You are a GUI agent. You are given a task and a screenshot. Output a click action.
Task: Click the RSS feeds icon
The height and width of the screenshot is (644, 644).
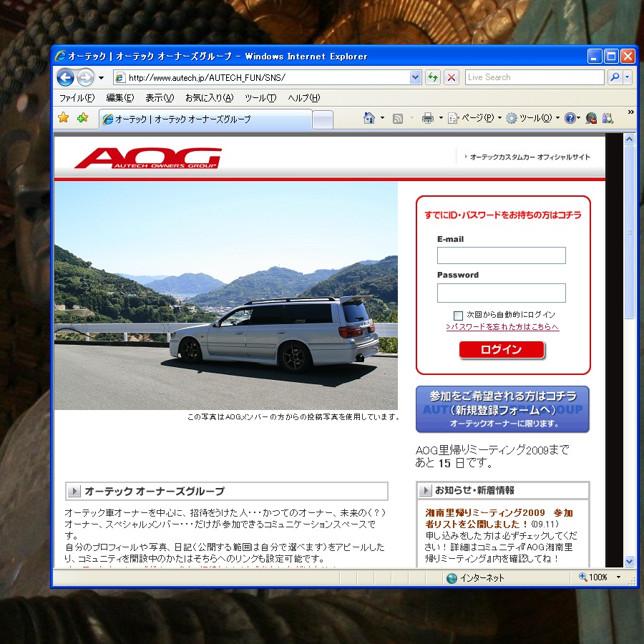[x=398, y=119]
